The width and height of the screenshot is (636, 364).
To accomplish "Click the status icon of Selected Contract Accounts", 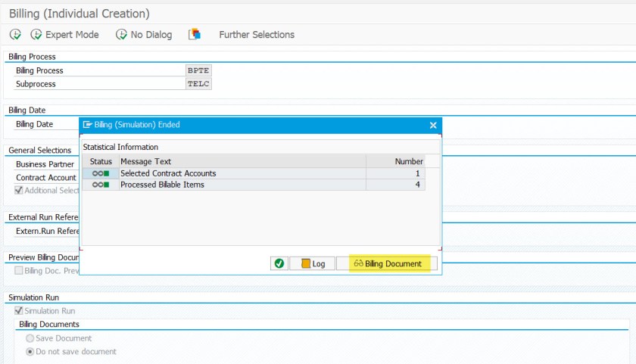I will (101, 173).
